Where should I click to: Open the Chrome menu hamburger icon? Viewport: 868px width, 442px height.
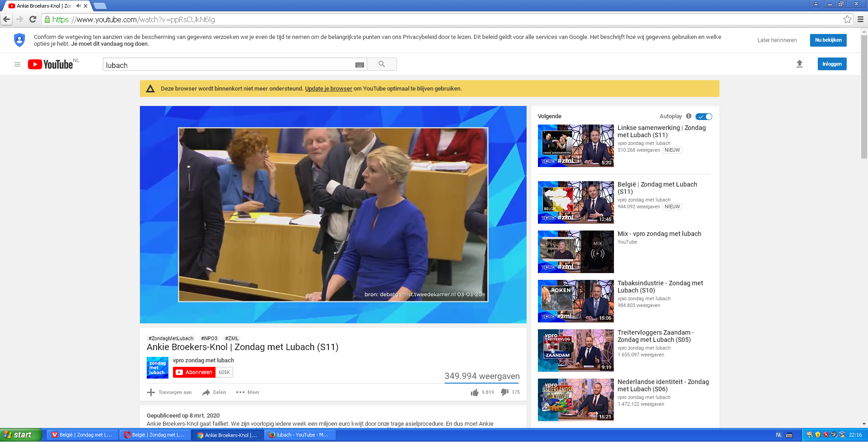[x=860, y=19]
